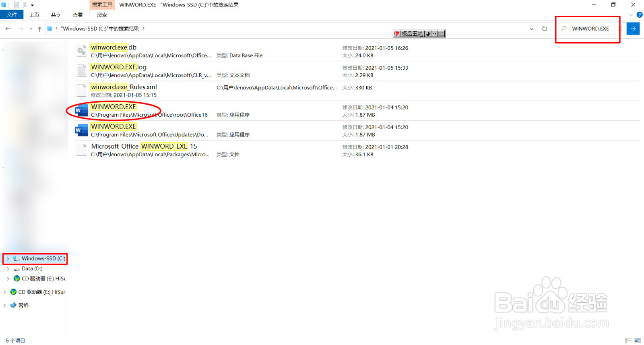Run search with the blue arrow button
This screenshot has width=644, height=345.
coord(633,29)
